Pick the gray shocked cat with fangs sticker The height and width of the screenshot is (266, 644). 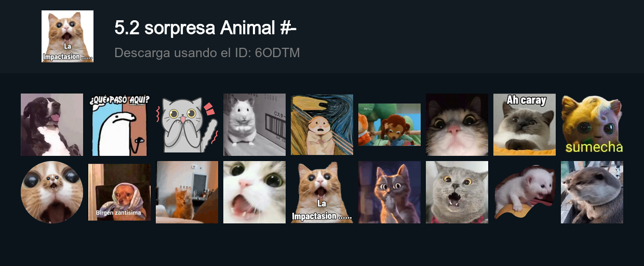click(x=457, y=192)
